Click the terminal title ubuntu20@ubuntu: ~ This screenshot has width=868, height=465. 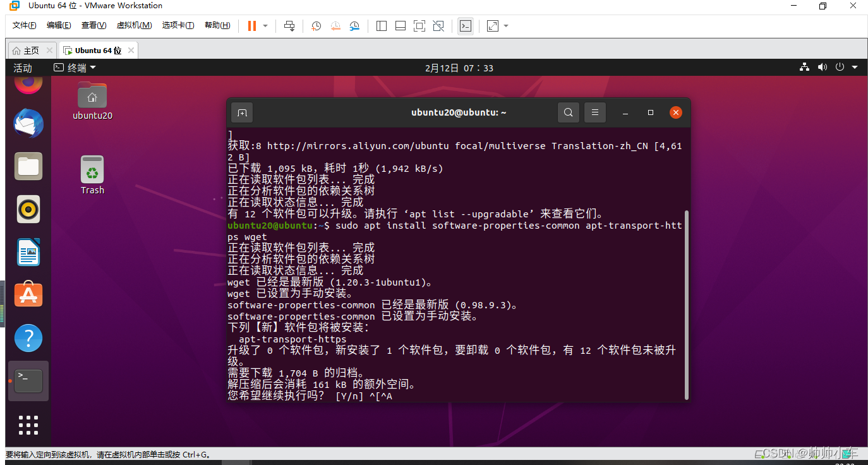coord(459,112)
